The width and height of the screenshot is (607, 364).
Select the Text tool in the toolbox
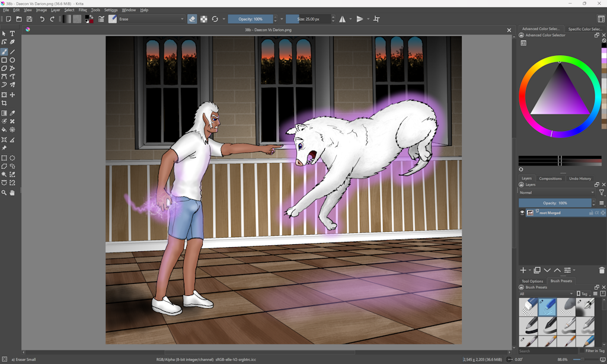(x=12, y=34)
